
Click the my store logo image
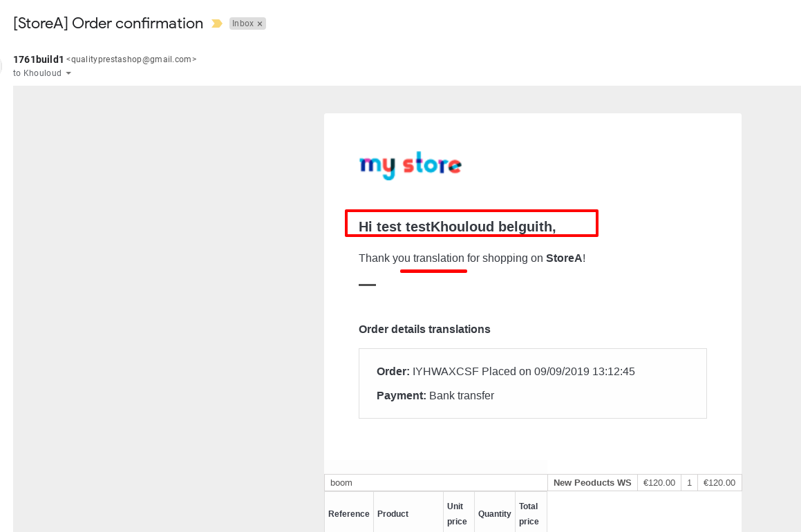point(411,165)
